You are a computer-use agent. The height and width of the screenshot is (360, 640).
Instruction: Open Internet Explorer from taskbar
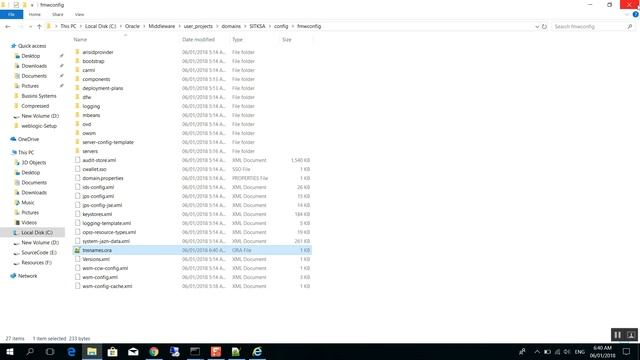pyautogui.click(x=257, y=351)
